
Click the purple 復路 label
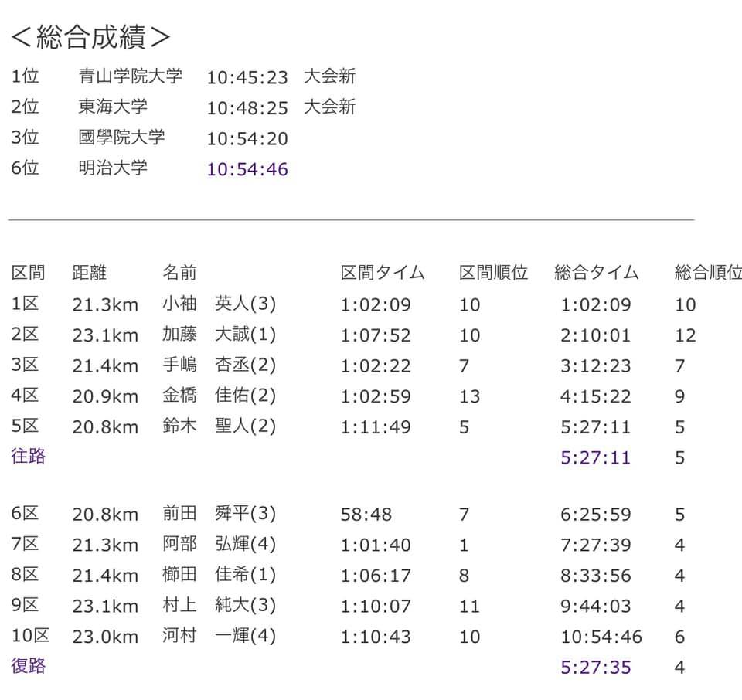coord(28,666)
